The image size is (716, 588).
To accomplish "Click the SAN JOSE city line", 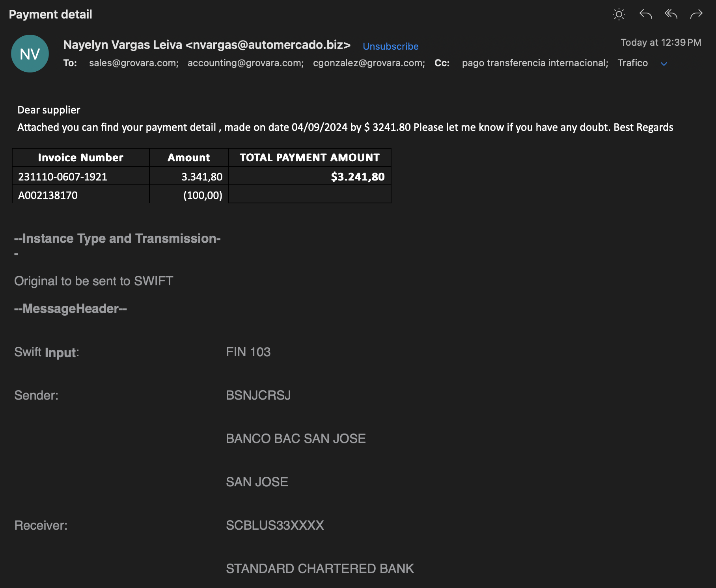I will click(x=257, y=482).
